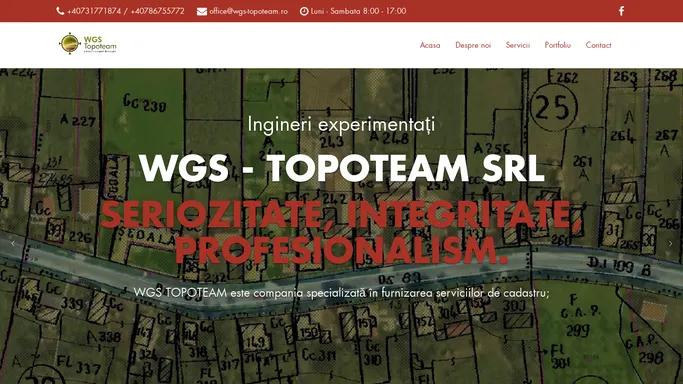Open the Portfoliu menu item
The image size is (683, 384).
558,45
